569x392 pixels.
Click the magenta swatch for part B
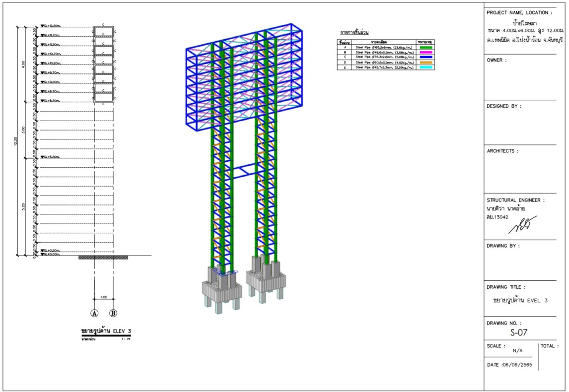point(426,52)
